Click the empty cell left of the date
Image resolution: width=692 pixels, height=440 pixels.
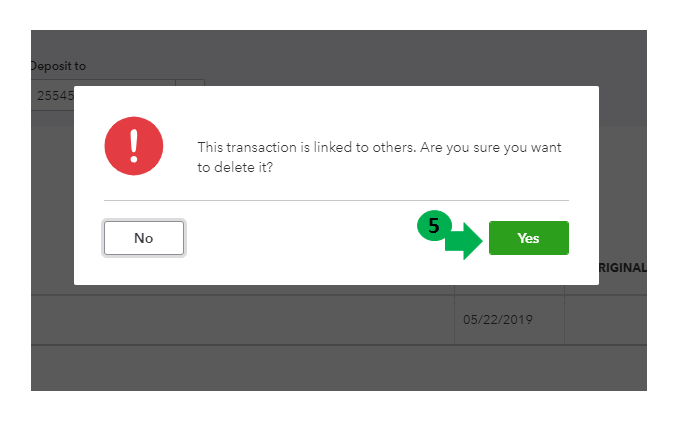(240, 320)
